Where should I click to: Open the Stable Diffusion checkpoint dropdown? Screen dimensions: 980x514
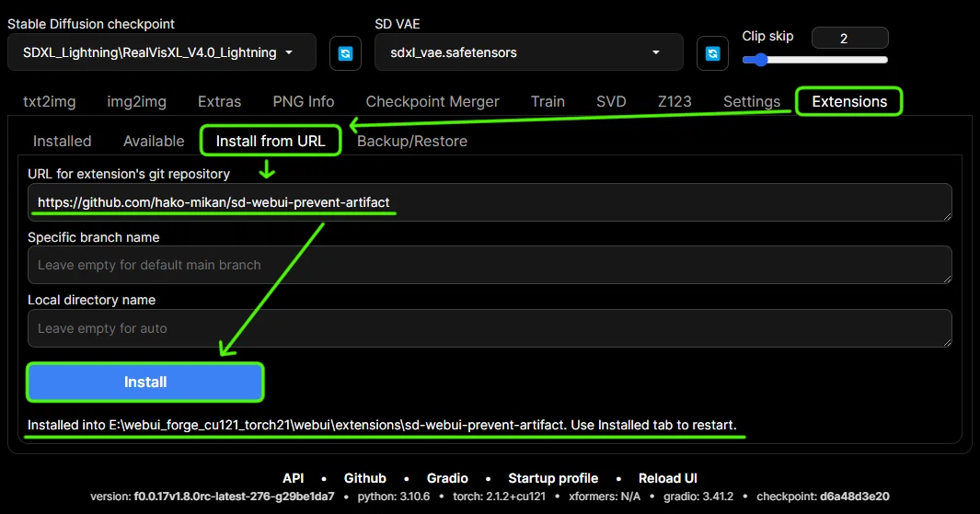tap(161, 52)
